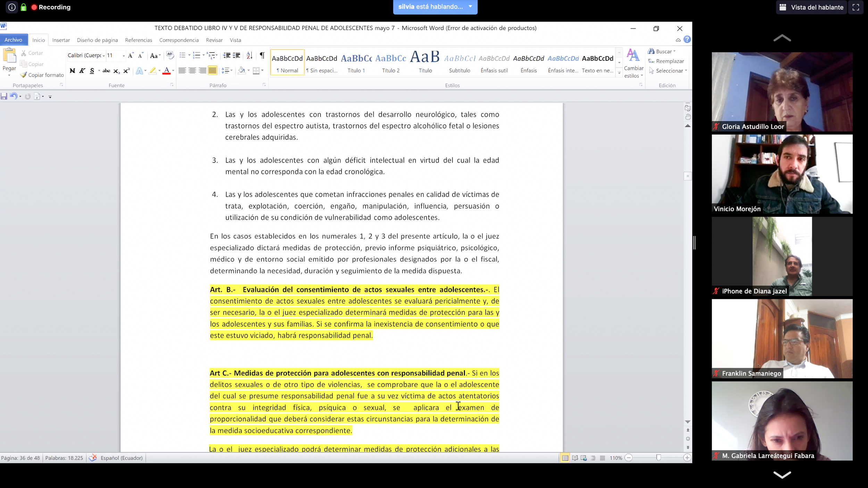Click text effects glowing A icon
The image size is (868, 488).
[x=139, y=71]
